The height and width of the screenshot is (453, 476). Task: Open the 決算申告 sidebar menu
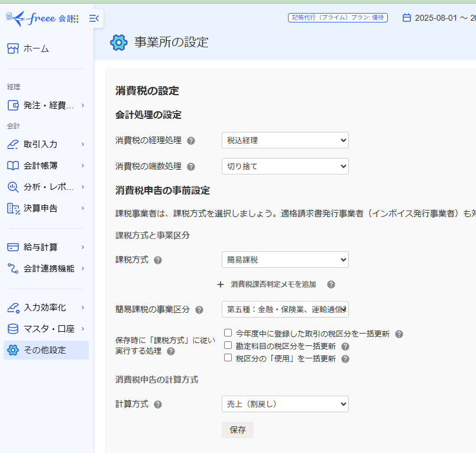(46, 208)
